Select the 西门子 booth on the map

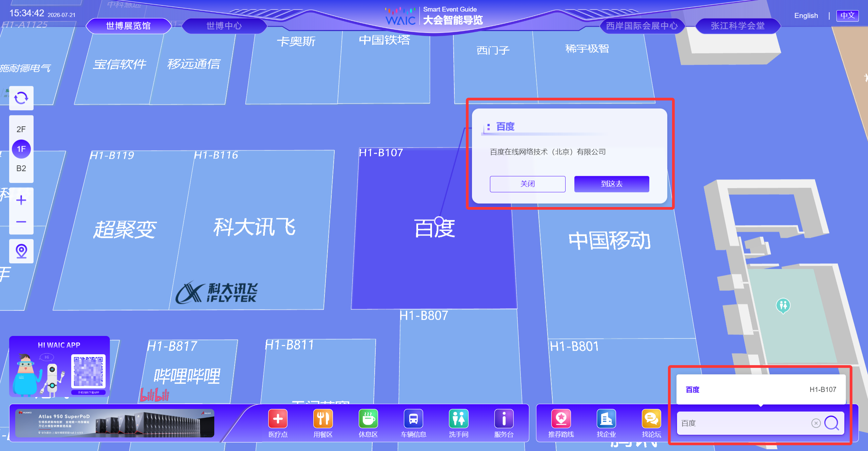coord(493,50)
